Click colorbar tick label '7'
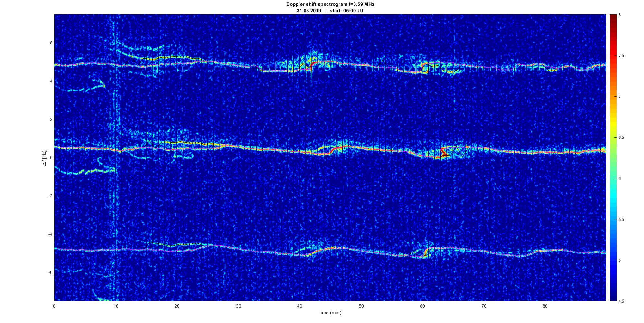Viewport: 644px width, 323px height. [620, 97]
